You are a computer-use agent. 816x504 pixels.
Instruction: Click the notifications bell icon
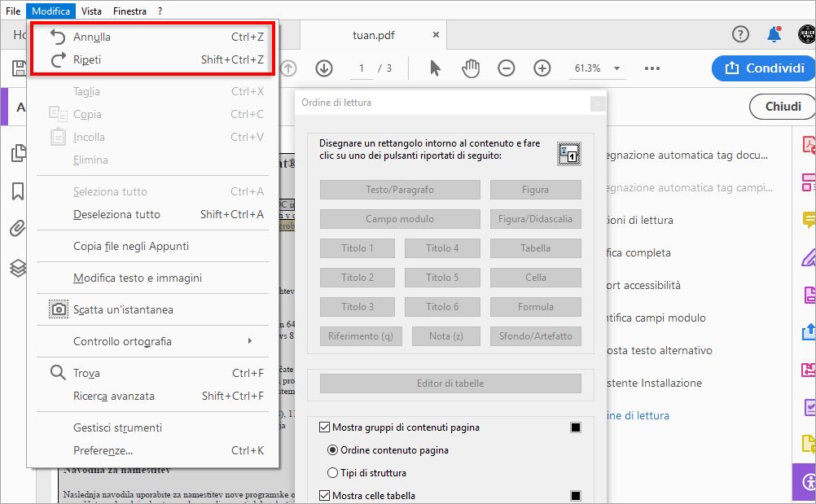[x=774, y=34]
